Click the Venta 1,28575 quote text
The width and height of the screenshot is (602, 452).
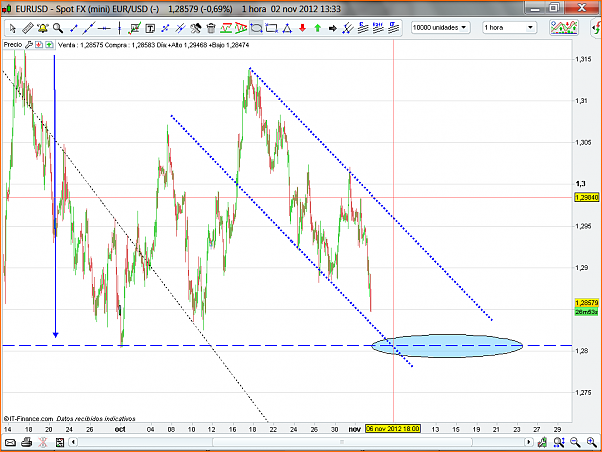pyautogui.click(x=81, y=45)
